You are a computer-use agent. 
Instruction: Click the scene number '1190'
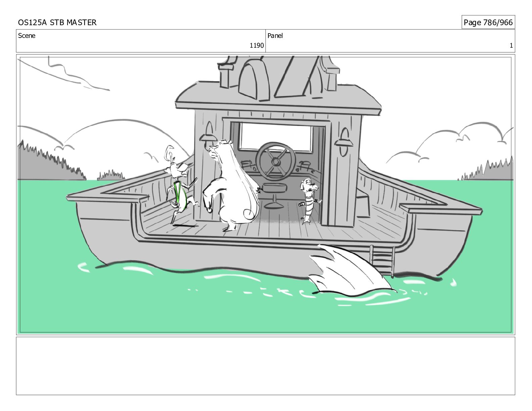(257, 46)
